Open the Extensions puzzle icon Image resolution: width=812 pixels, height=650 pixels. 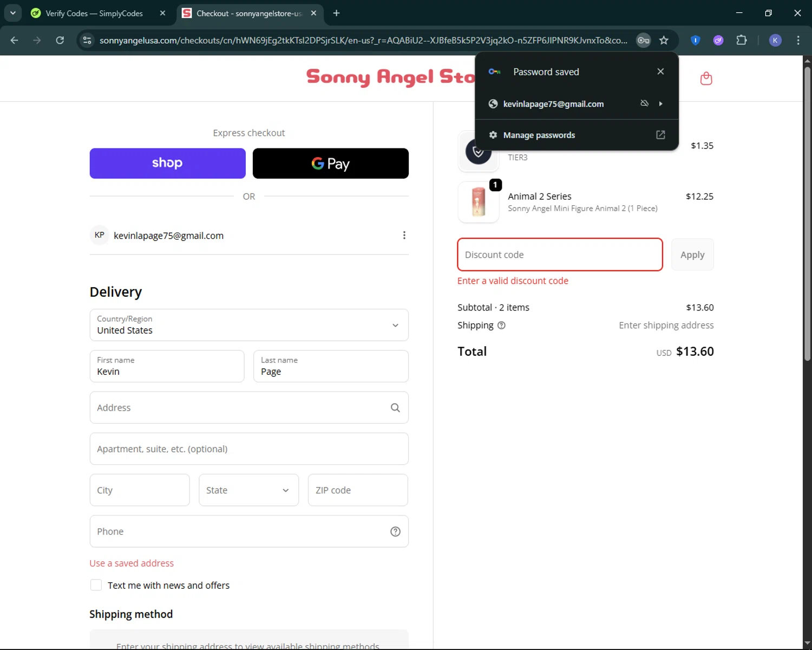point(742,40)
